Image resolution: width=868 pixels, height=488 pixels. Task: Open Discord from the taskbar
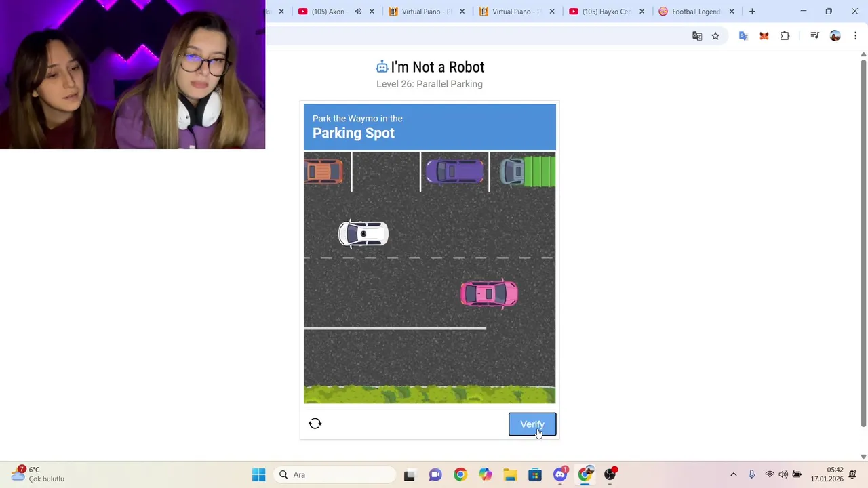[560, 474]
